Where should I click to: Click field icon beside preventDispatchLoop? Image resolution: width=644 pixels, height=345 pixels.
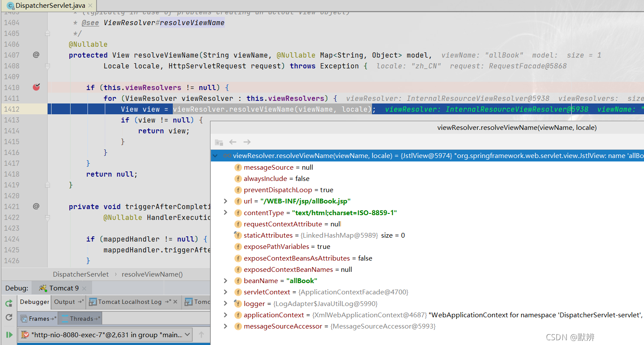(x=238, y=190)
